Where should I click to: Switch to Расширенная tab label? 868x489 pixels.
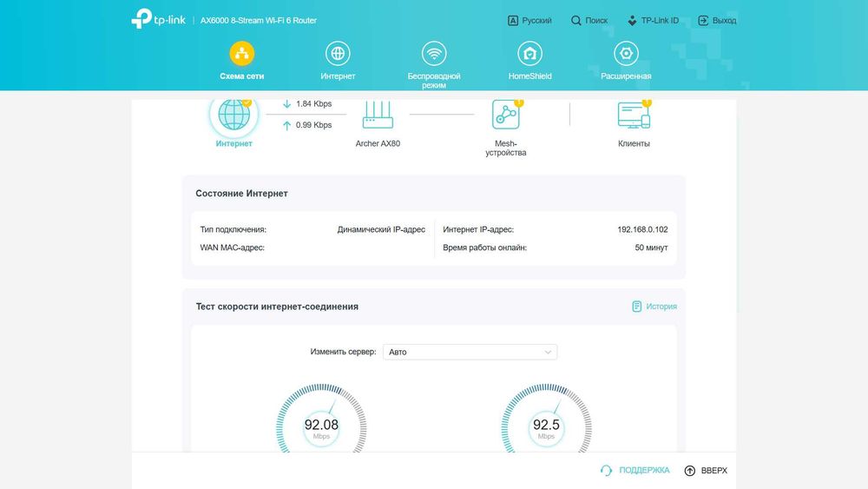point(626,76)
